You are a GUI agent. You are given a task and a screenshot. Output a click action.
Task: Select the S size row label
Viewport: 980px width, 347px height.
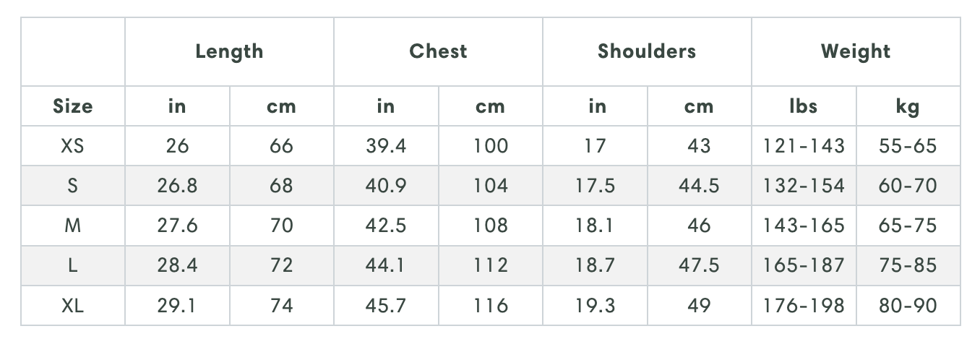(x=73, y=186)
